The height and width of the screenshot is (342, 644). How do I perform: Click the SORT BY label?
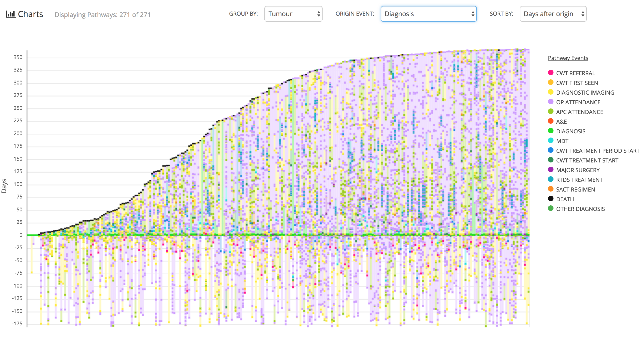(501, 14)
